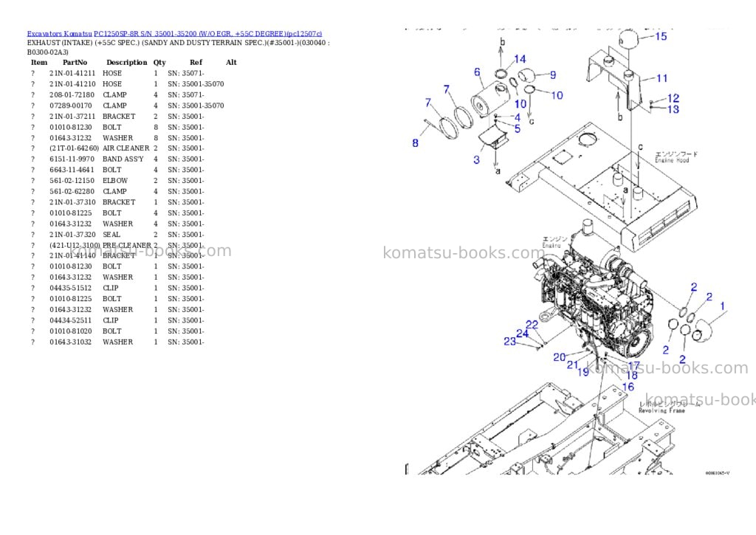Click the ELBOW description
Image resolution: width=756 pixels, height=535 pixels.
(x=115, y=181)
